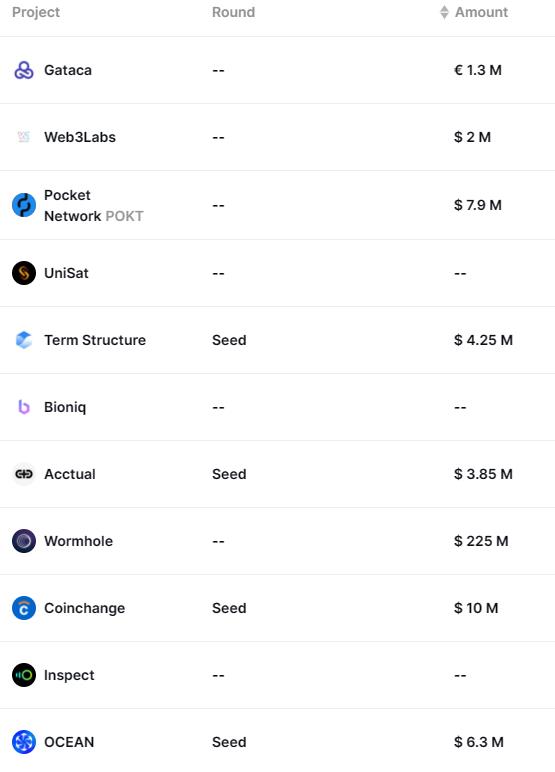This screenshot has height=772, width=555.
Task: Sort table by Amount arrows
Action: click(x=444, y=12)
